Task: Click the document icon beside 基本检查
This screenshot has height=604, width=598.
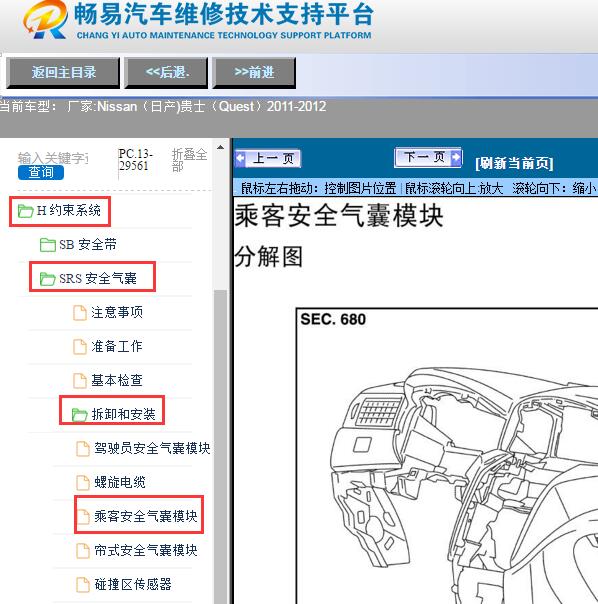Action: click(80, 380)
